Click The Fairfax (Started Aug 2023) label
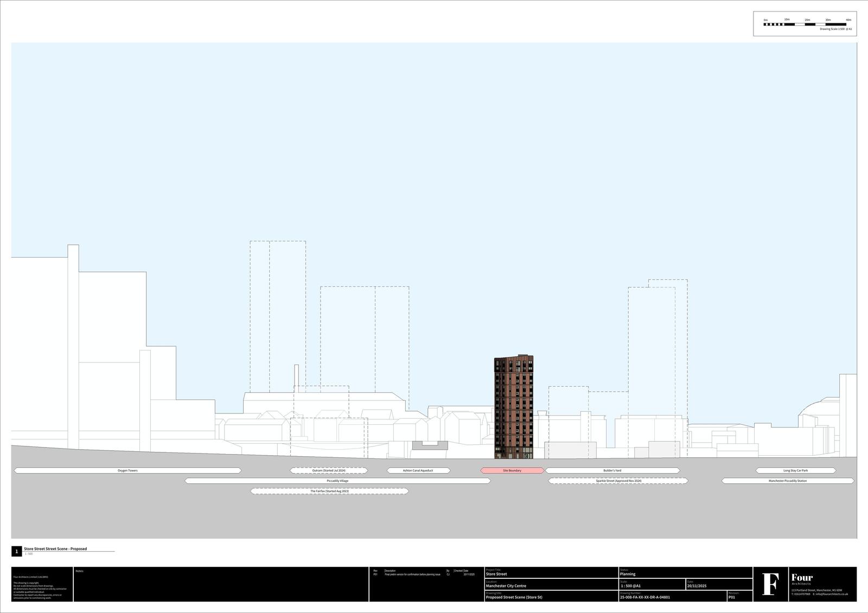Viewport: 868px width, 613px height. coord(329,491)
